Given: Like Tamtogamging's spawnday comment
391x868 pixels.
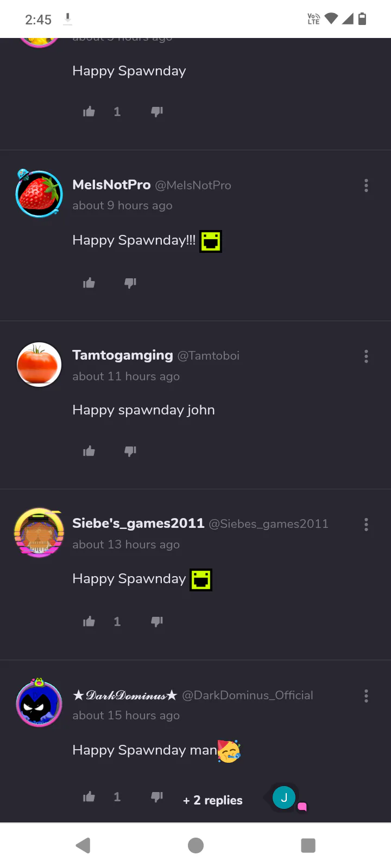Looking at the screenshot, I should [x=89, y=451].
